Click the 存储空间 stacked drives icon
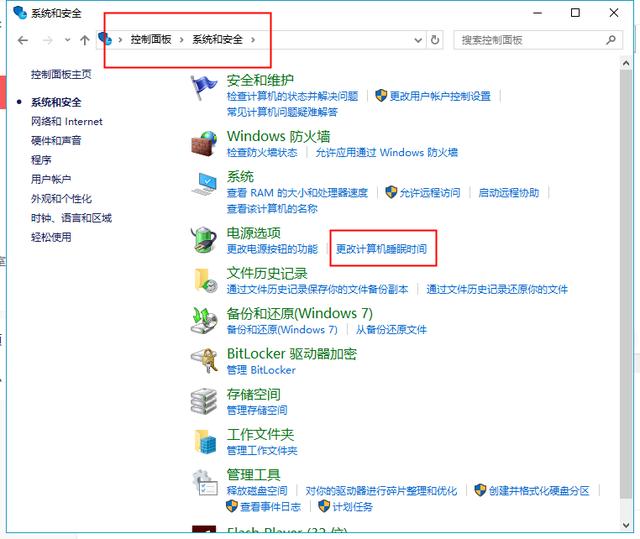The width and height of the screenshot is (640, 539). coord(204,401)
